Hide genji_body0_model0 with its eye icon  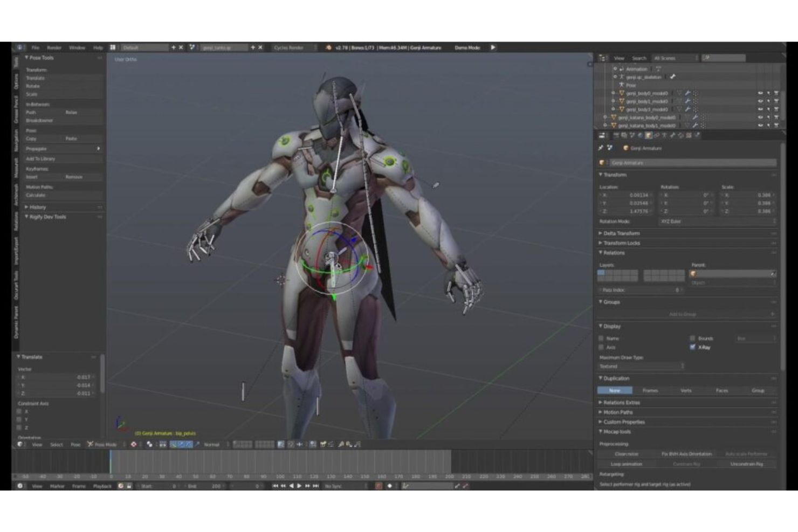tap(760, 93)
